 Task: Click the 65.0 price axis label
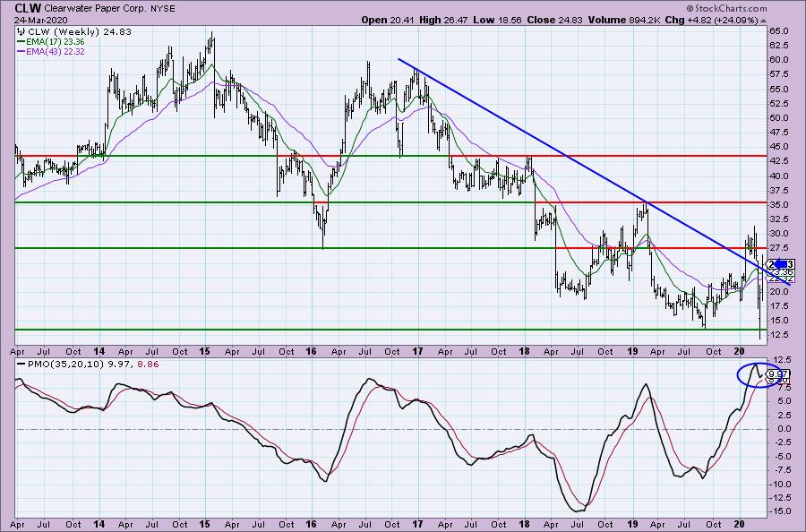pyautogui.click(x=779, y=30)
